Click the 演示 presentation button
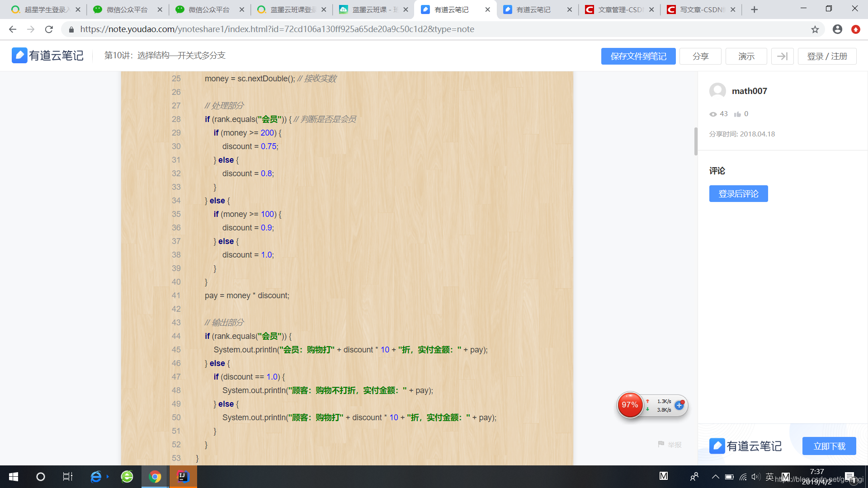This screenshot has height=488, width=868. 746,56
